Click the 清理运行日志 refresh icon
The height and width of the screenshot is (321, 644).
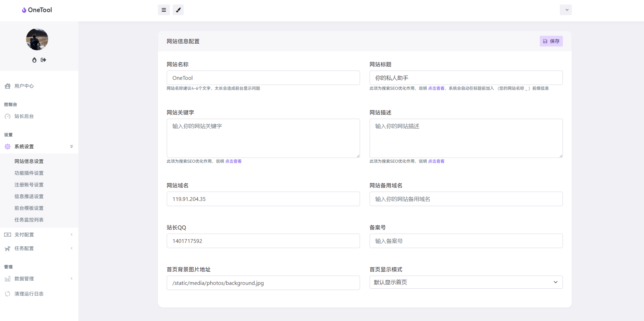[x=8, y=294]
